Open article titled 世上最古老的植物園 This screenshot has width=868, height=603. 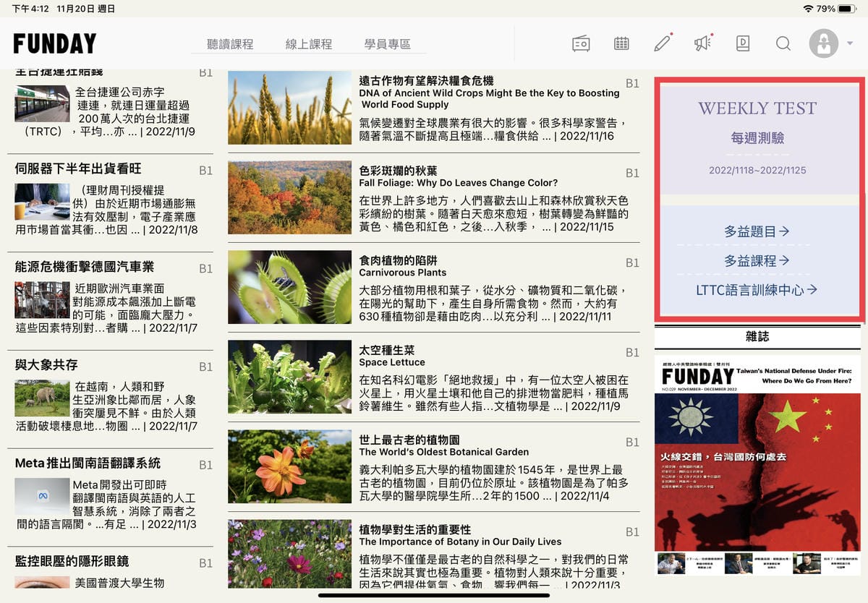409,440
